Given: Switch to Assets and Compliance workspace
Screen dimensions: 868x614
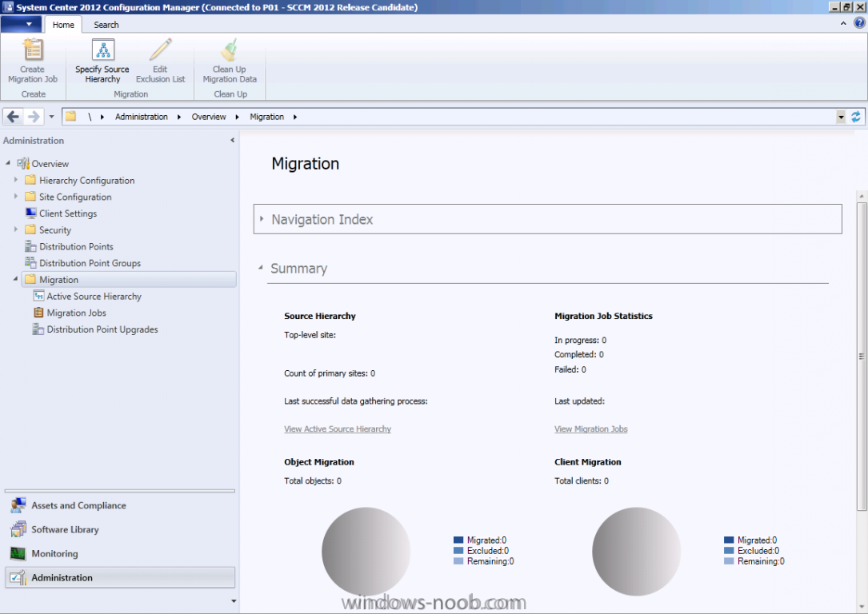Looking at the screenshot, I should (120, 505).
